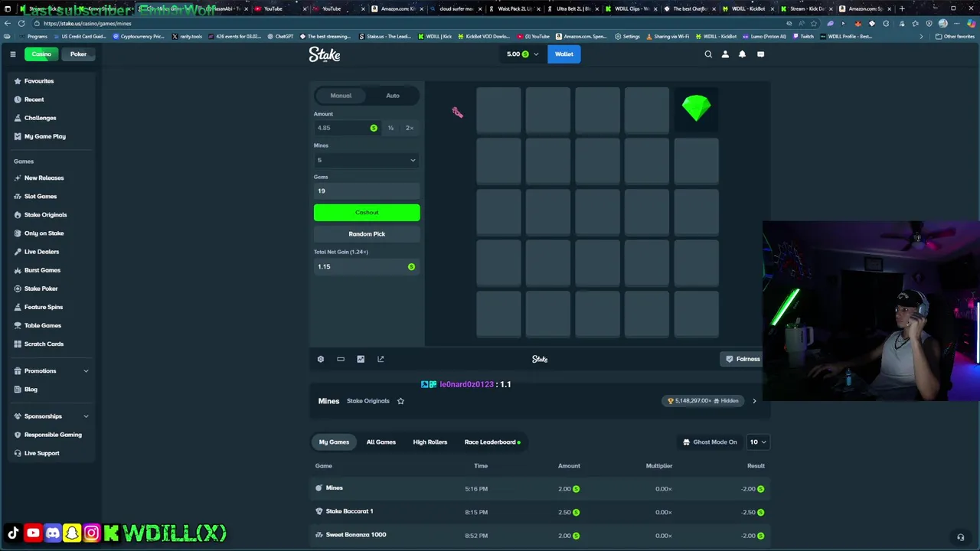Screen dimensions: 980x551
Task: Select the Casino mode button
Action: point(41,54)
